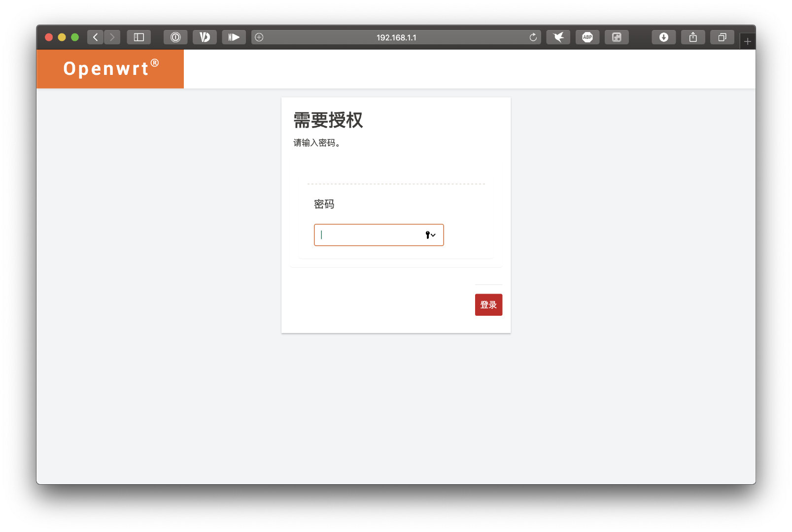Open a new tab with plus button

pos(747,42)
